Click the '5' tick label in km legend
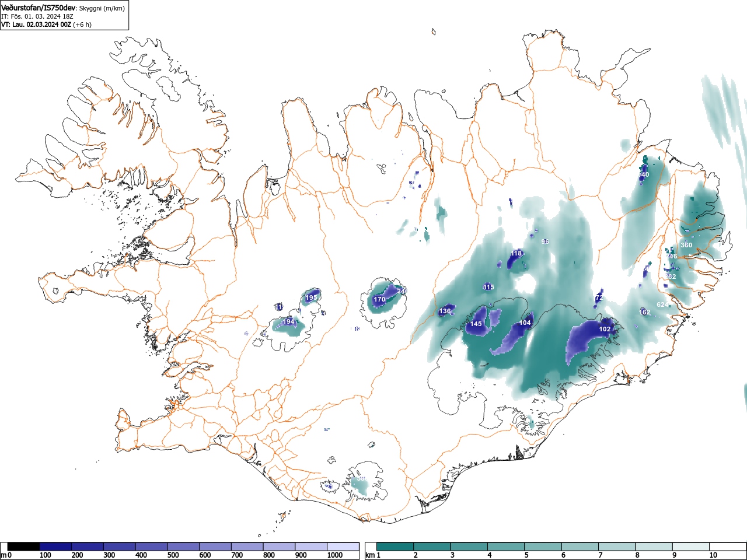 526,555
